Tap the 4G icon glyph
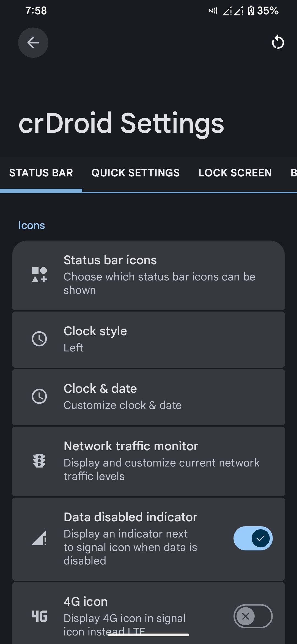This screenshot has height=644, width=297. (x=39, y=616)
